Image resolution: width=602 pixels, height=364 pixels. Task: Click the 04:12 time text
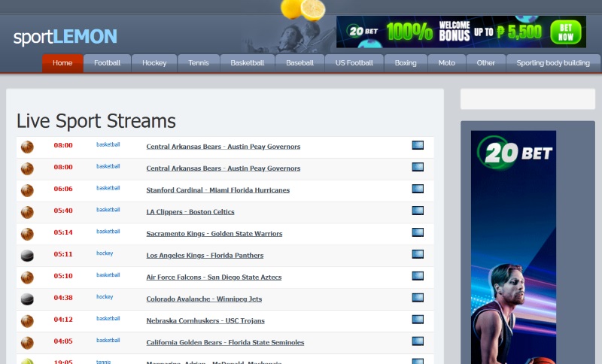tap(63, 320)
